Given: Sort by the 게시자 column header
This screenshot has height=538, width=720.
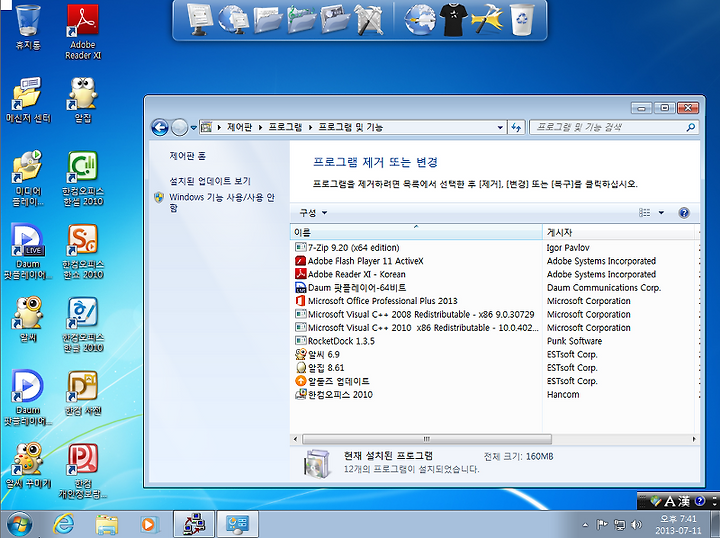Looking at the screenshot, I should click(619, 232).
